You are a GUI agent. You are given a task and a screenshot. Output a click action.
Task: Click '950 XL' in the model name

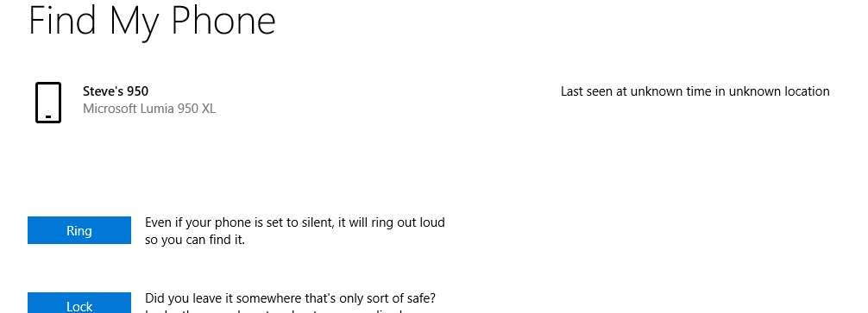pyautogui.click(x=197, y=109)
